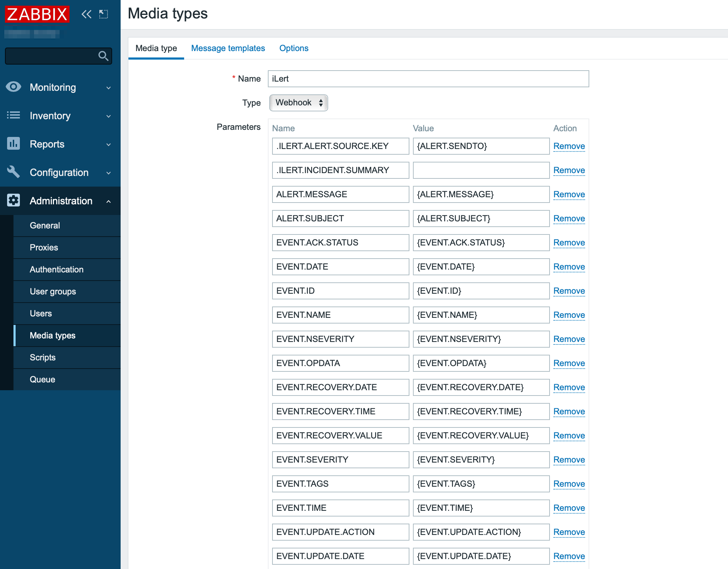Collapse the Administration menu chevron

[x=109, y=201]
